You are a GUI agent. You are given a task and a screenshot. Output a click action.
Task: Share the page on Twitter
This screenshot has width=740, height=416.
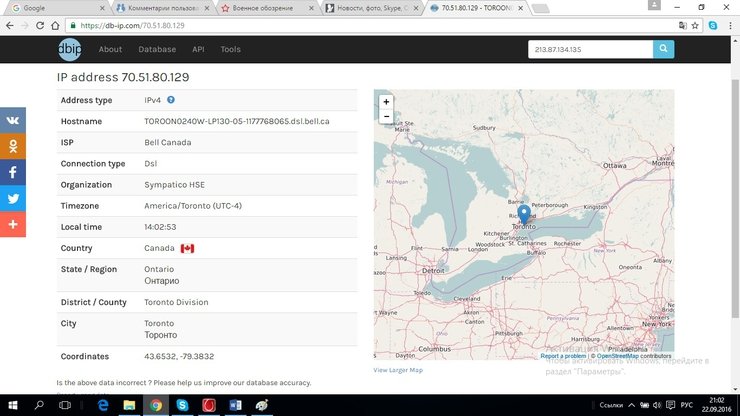point(13,198)
